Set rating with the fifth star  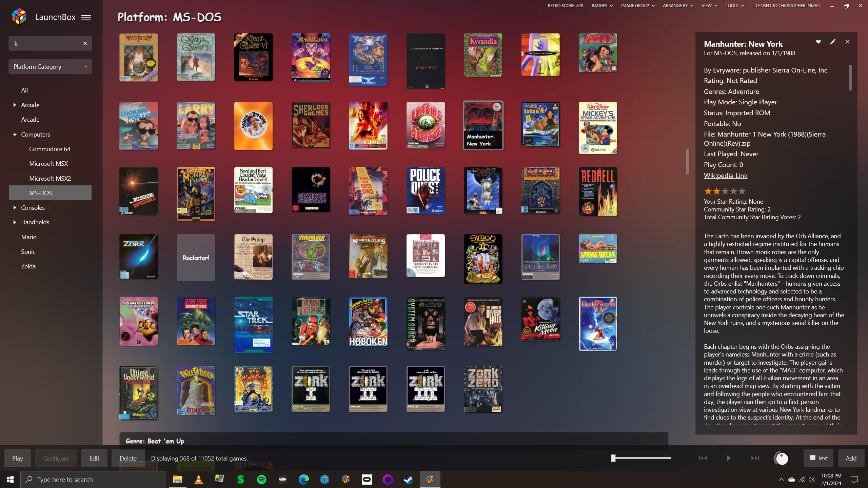pos(742,191)
